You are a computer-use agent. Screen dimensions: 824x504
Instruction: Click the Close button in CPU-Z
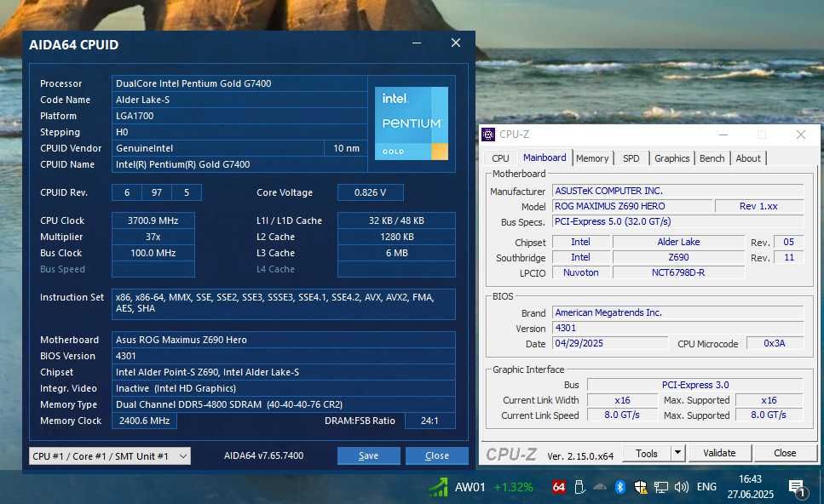pos(785,453)
